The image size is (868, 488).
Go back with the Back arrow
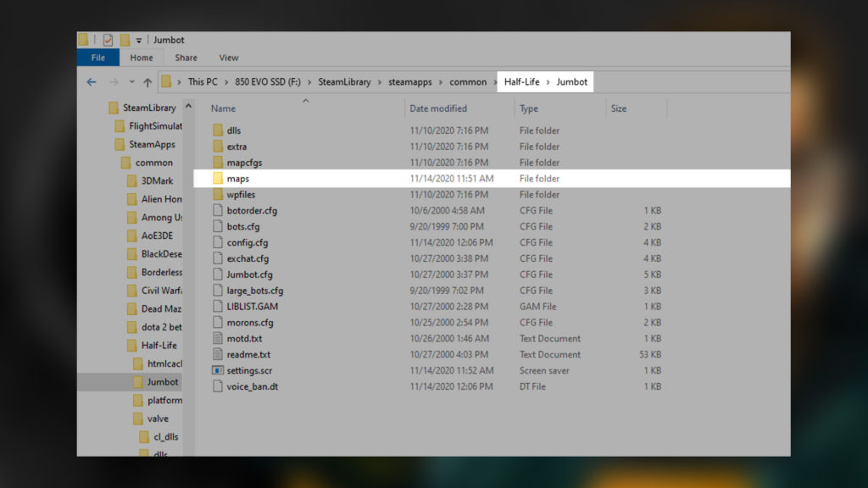tap(92, 82)
